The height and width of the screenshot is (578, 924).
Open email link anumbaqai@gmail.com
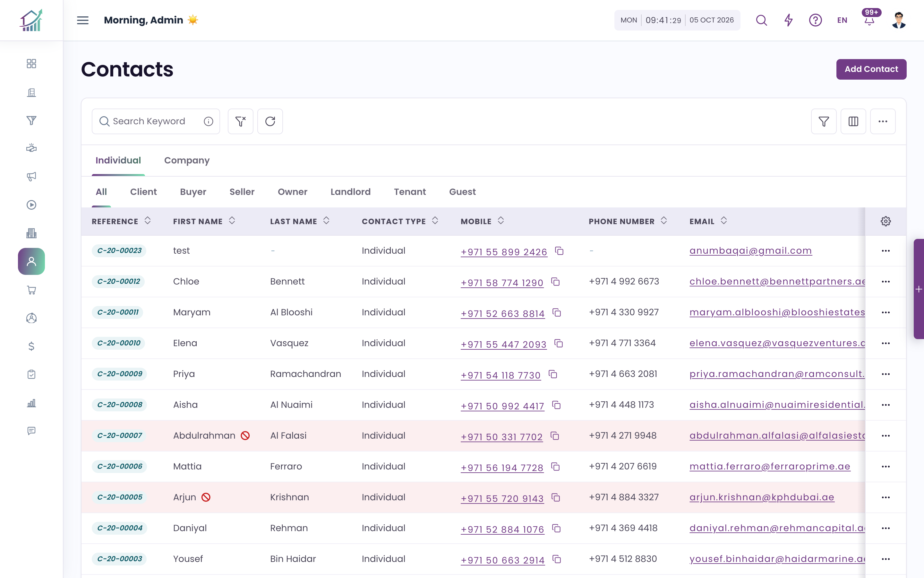pos(751,251)
